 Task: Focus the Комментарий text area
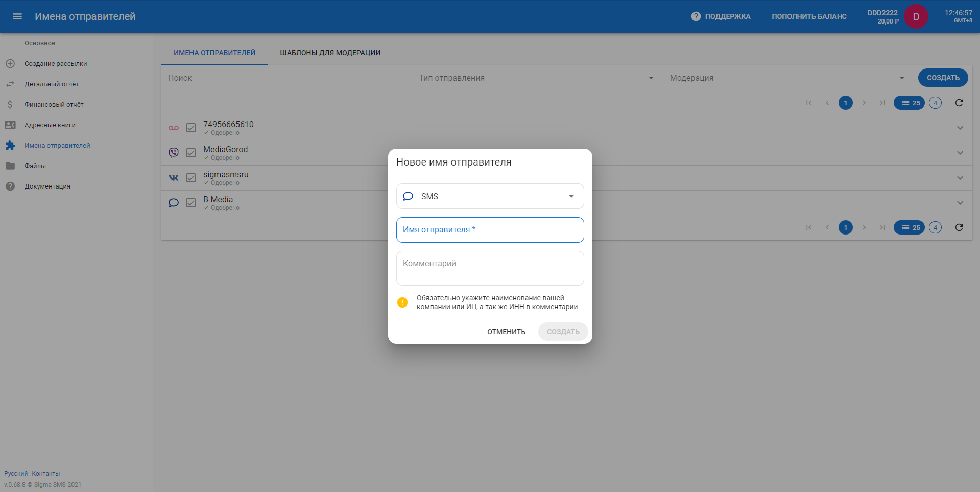(x=490, y=268)
